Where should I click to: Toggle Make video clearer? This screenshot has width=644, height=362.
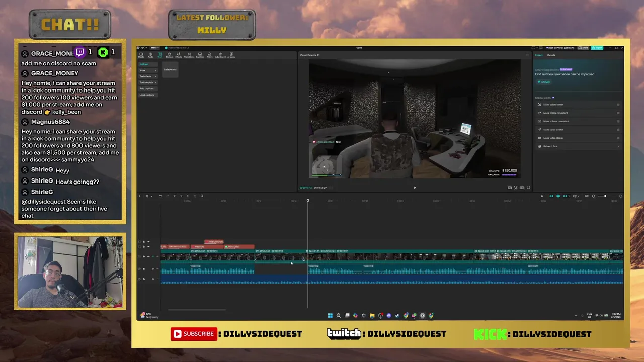point(618,138)
